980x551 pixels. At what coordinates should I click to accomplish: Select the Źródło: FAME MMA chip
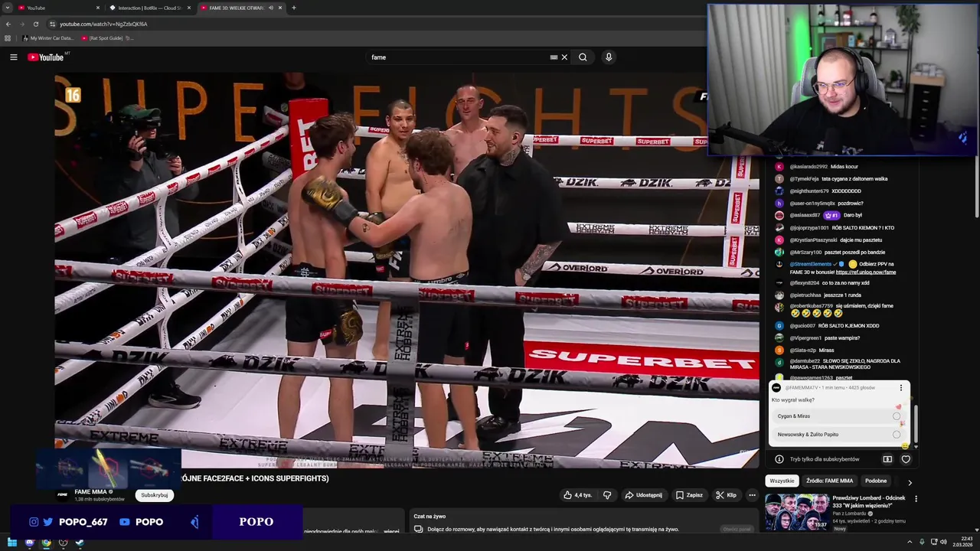829,481
